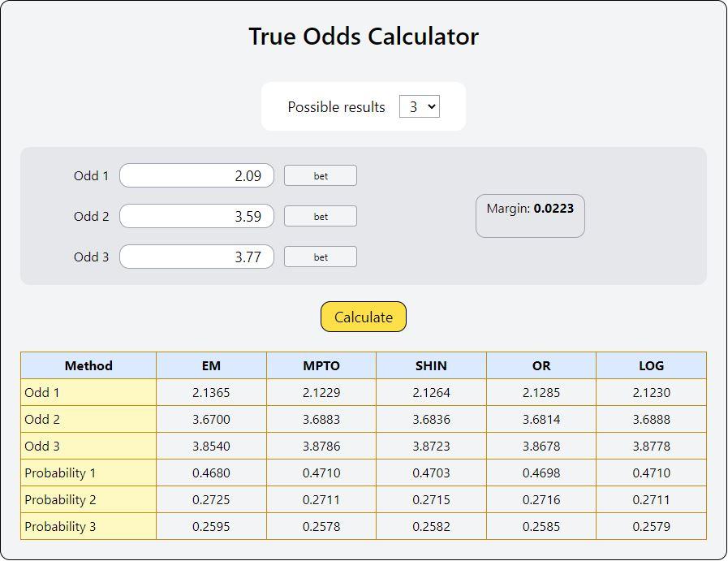This screenshot has width=728, height=561.
Task: Click the LOG value 3.8778
Action: [652, 446]
